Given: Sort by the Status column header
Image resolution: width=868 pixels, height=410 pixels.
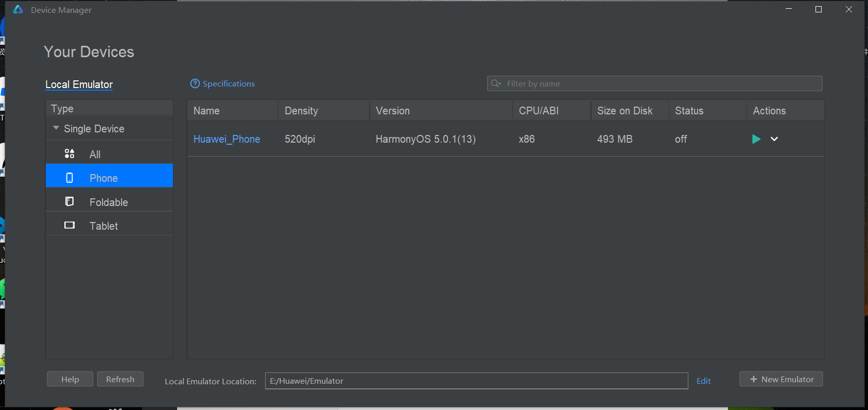Looking at the screenshot, I should click(x=708, y=111).
